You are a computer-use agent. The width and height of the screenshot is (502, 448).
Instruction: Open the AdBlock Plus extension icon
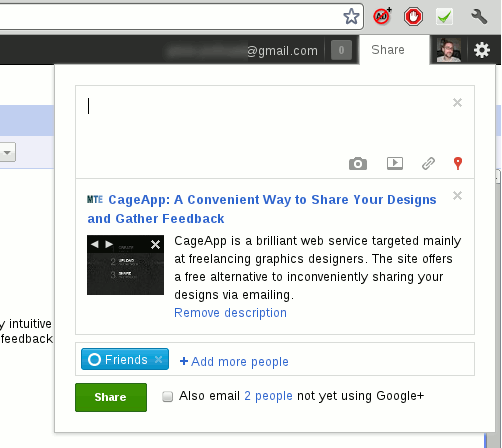[x=382, y=16]
